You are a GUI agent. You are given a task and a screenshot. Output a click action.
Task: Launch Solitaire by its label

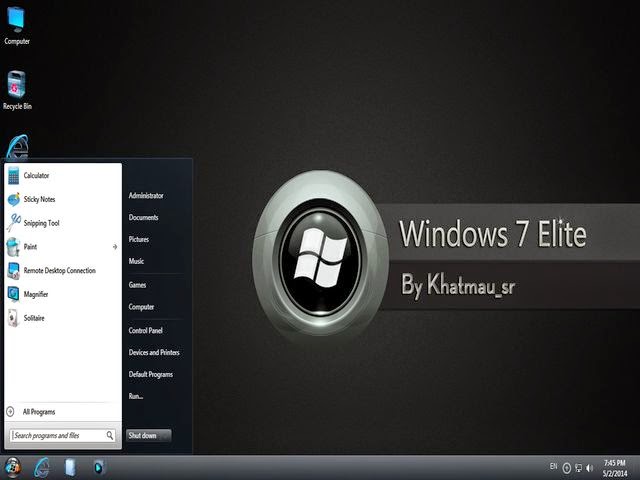(34, 318)
